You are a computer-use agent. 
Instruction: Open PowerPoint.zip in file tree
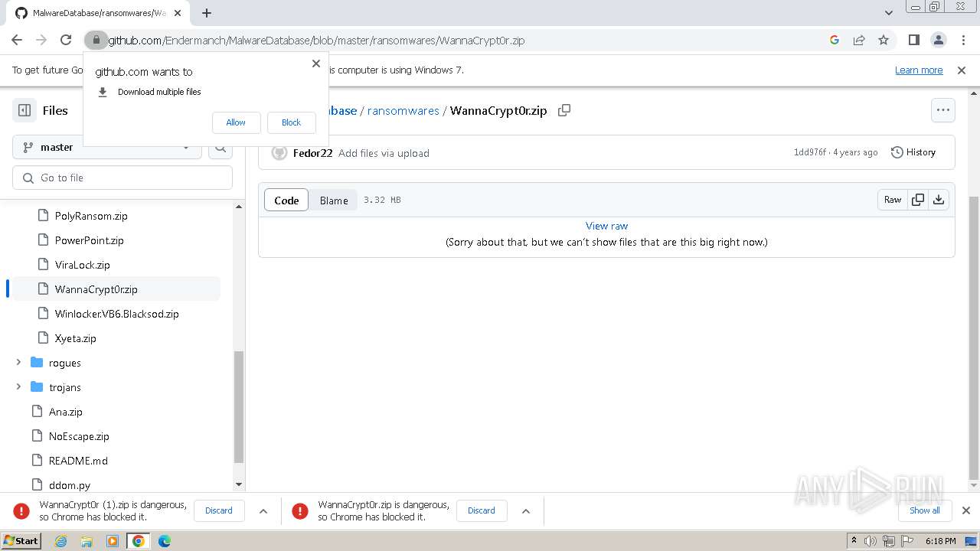click(89, 240)
